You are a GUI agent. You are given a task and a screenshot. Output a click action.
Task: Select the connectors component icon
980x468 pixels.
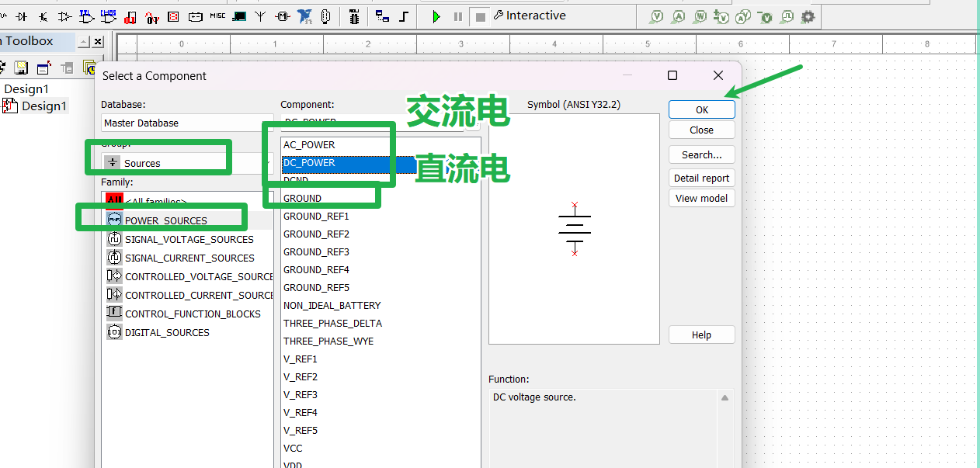coord(325,16)
